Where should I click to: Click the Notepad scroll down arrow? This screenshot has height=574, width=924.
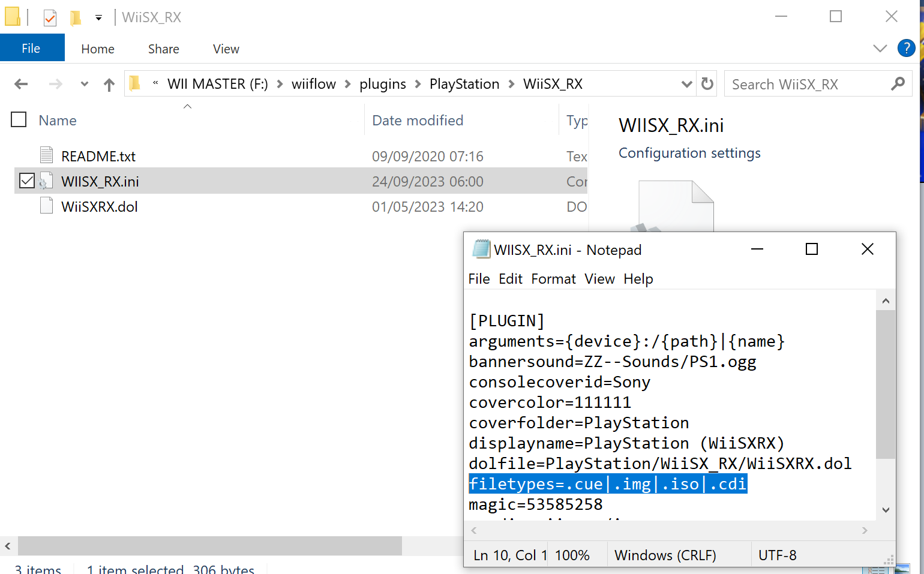coord(886,510)
